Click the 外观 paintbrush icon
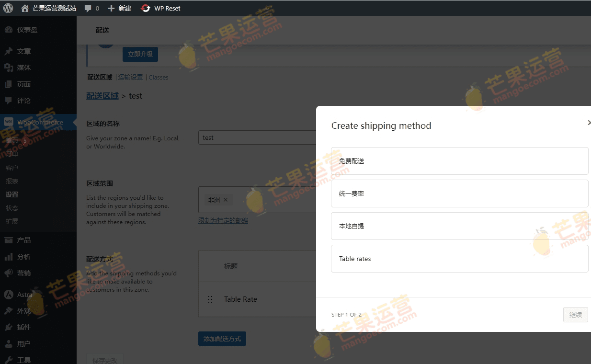The image size is (591, 364). (9, 311)
